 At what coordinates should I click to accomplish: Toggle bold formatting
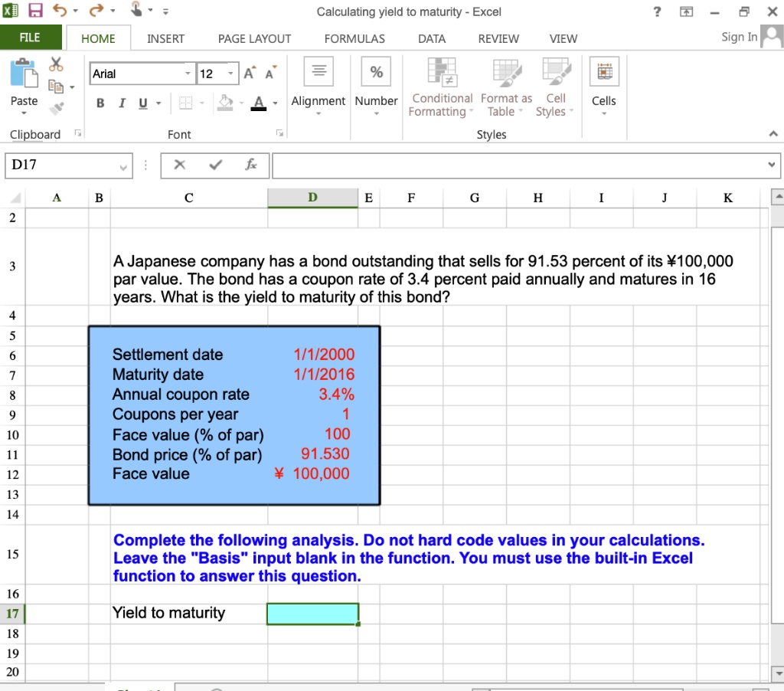tap(100, 102)
